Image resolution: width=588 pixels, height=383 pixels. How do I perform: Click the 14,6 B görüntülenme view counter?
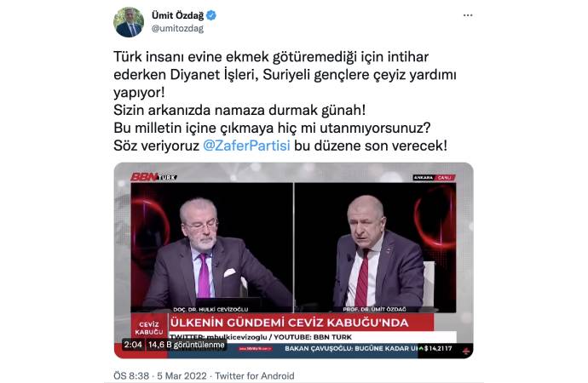[x=186, y=345]
